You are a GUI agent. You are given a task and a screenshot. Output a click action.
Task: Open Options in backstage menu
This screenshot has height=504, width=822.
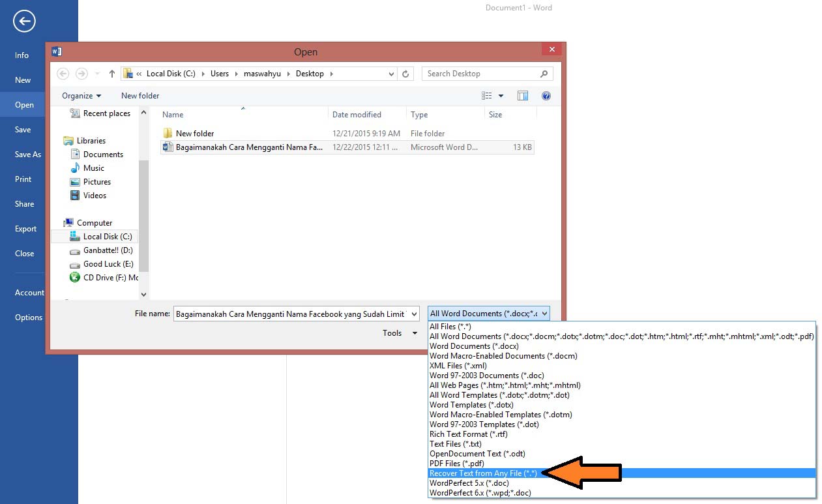(x=29, y=318)
